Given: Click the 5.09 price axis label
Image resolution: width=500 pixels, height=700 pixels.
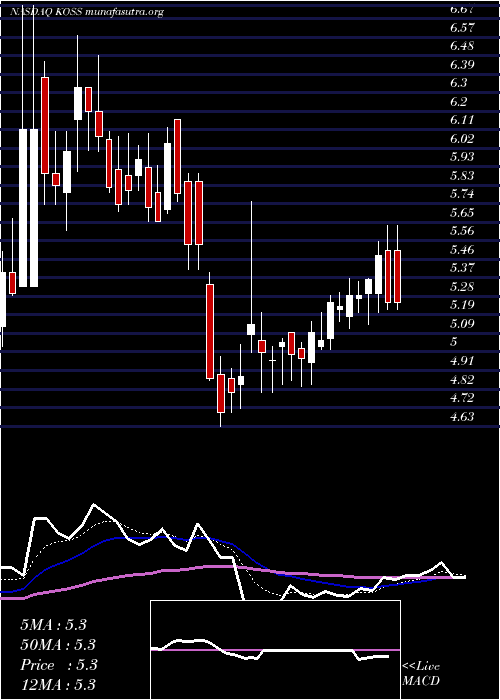Looking at the screenshot, I should click(462, 324).
